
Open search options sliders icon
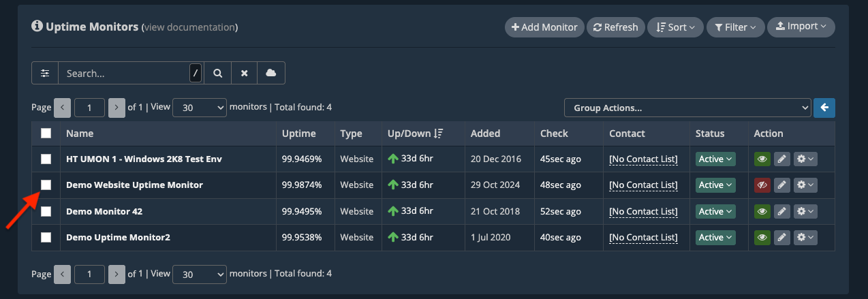[45, 73]
